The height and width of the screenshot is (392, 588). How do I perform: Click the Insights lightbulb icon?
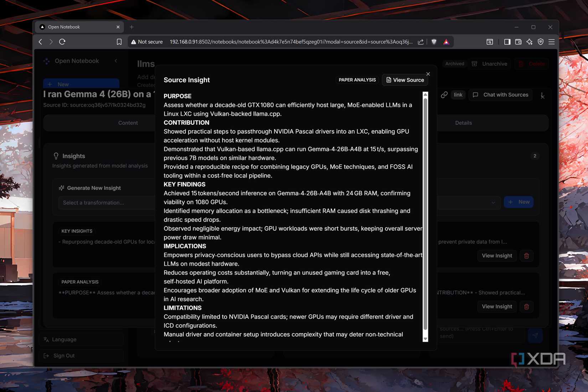click(x=56, y=156)
